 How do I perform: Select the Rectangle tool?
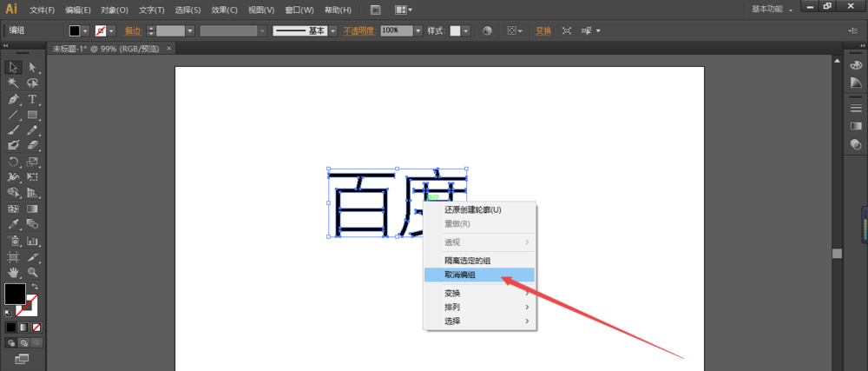click(33, 115)
